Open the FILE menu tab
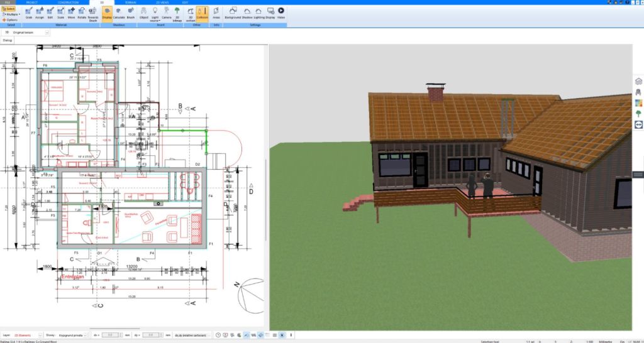644x343 pixels. pyautogui.click(x=8, y=3)
